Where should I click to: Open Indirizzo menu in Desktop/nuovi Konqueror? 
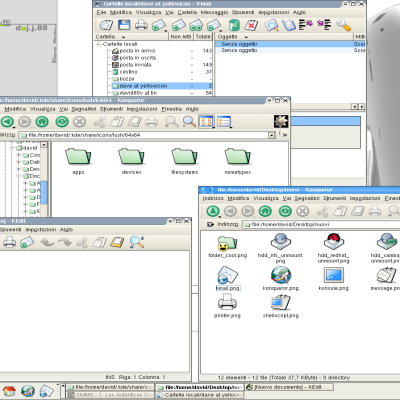pyautogui.click(x=213, y=198)
